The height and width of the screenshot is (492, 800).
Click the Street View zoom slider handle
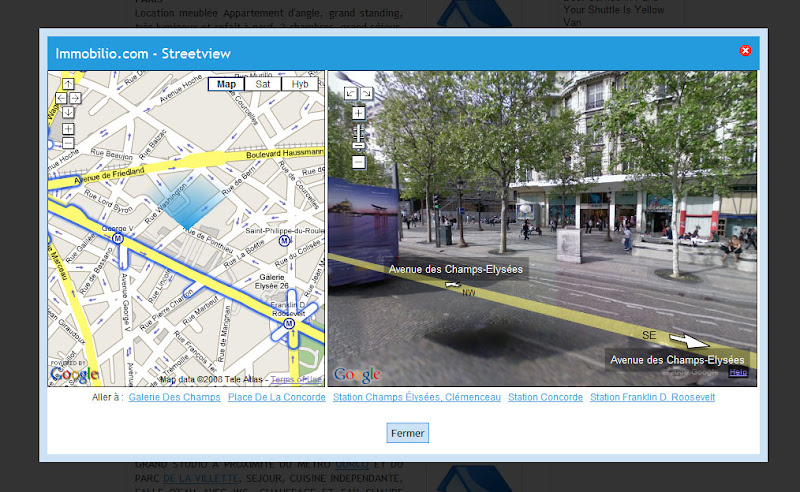click(x=359, y=145)
